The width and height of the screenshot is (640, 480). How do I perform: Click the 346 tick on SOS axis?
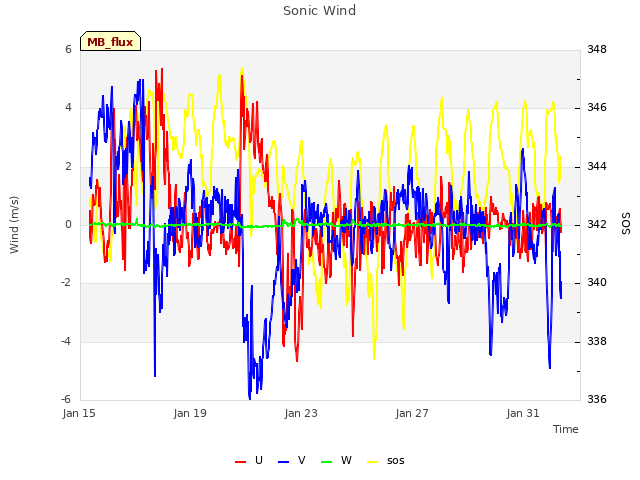[x=597, y=108]
